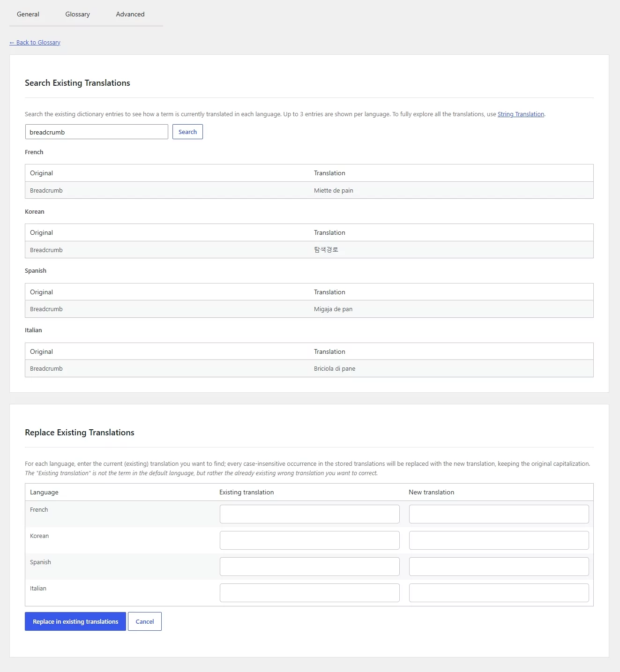620x672 pixels.
Task: Follow the Back to Glossary link
Action: (x=35, y=42)
